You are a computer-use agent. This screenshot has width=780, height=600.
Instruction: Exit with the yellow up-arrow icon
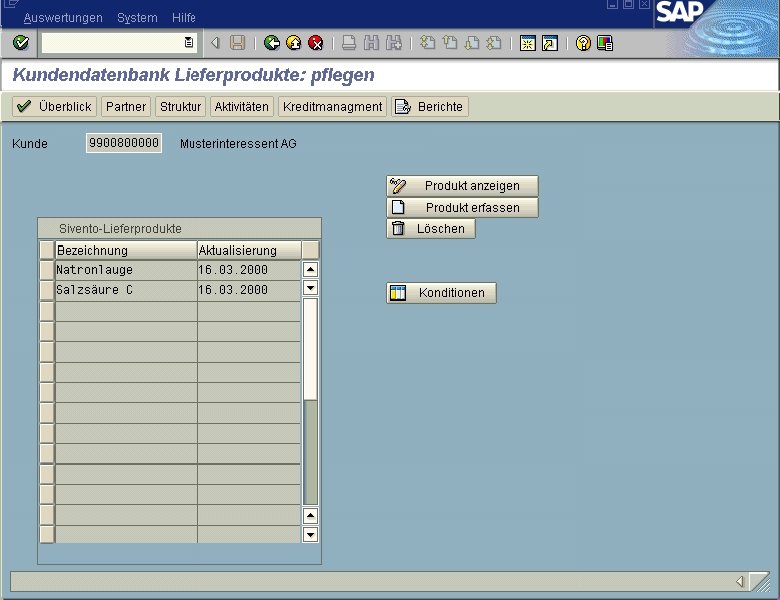pos(294,43)
